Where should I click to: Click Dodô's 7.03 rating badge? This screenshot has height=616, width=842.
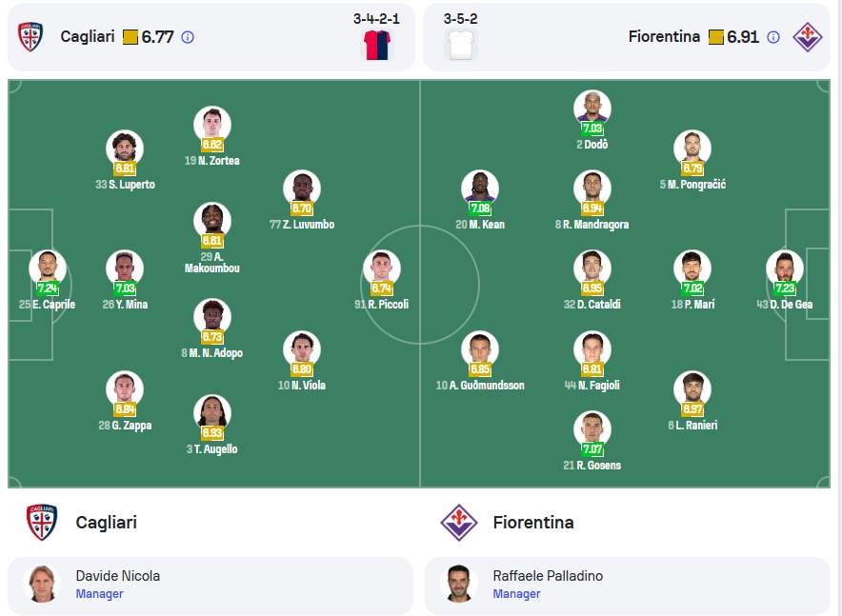[592, 129]
